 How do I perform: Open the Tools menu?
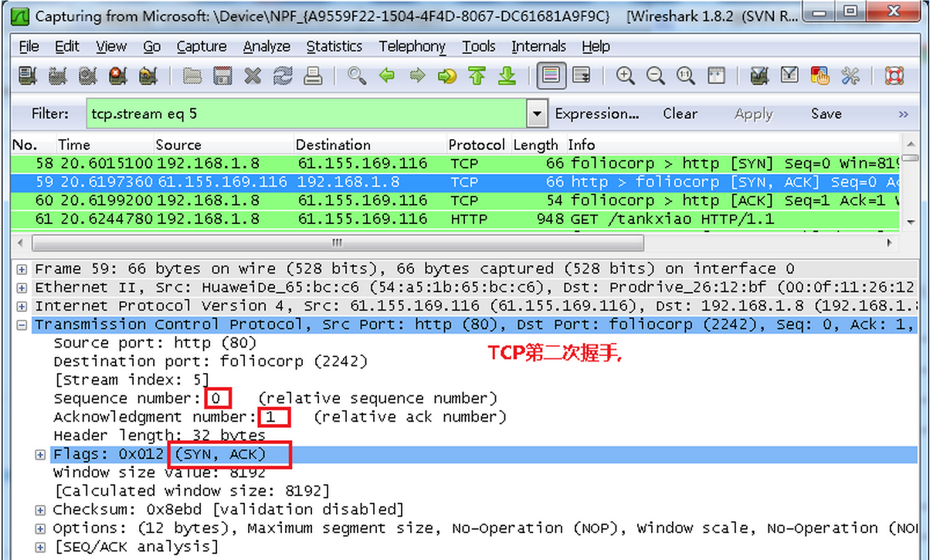coord(479,46)
